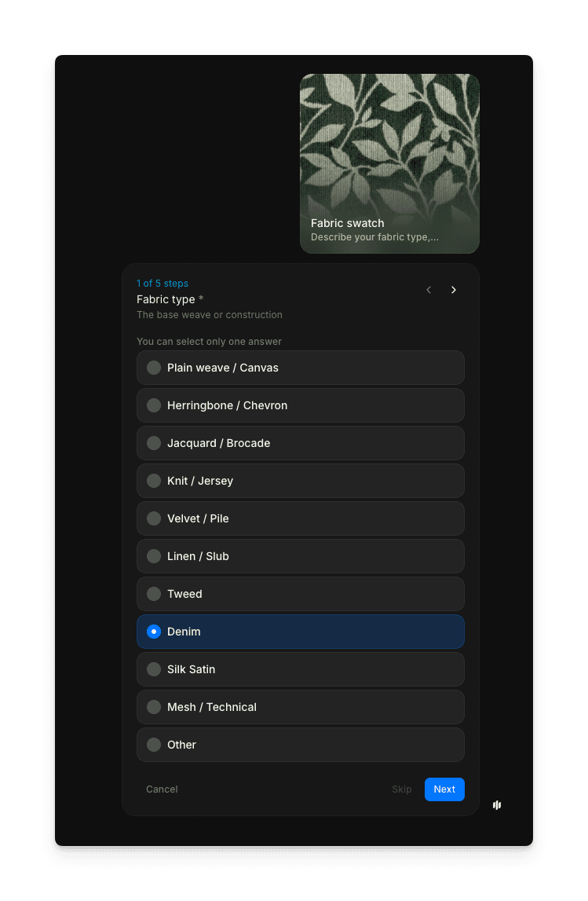Image resolution: width=588 pixels, height=901 pixels.
Task: Go back using the left chevron arrow
Action: [x=429, y=290]
